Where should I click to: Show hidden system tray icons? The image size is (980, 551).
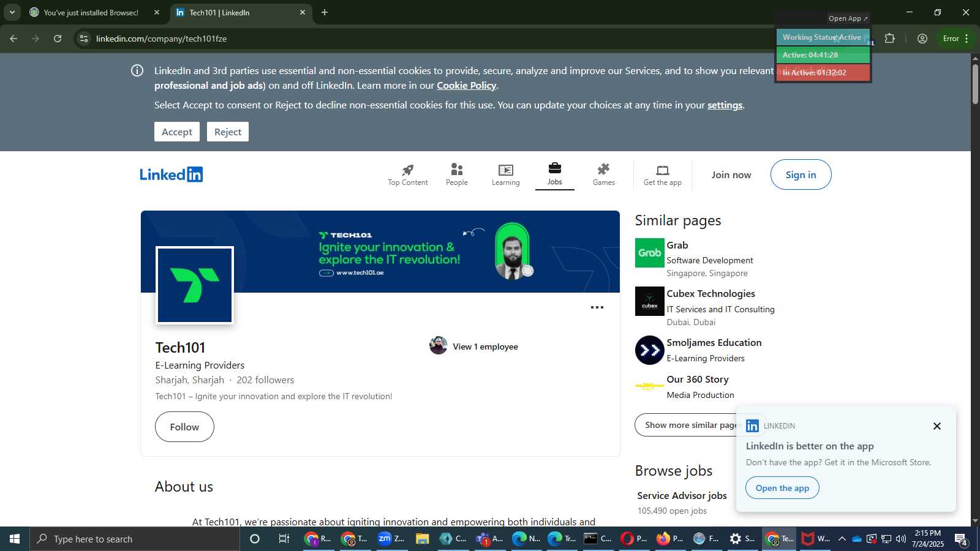tap(842, 539)
